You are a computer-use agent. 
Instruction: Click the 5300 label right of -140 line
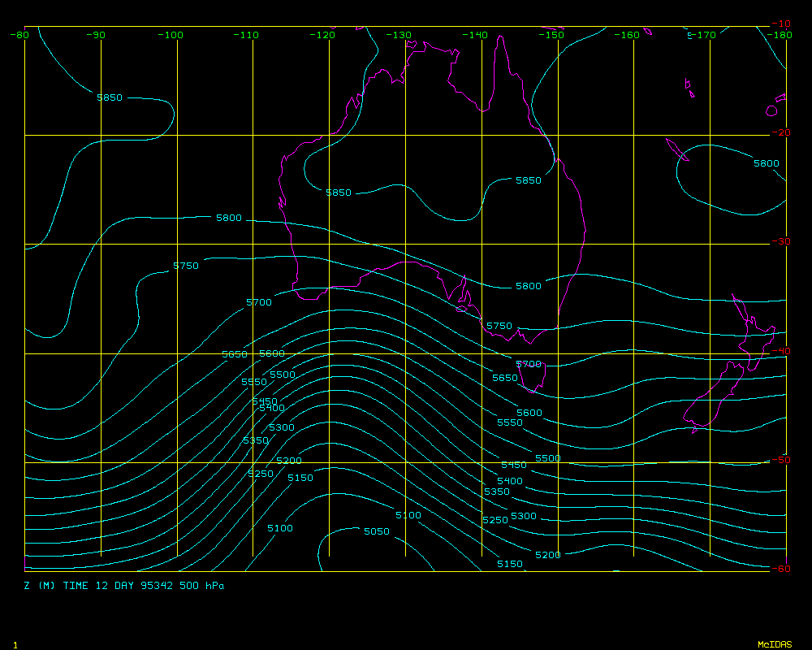click(x=524, y=516)
